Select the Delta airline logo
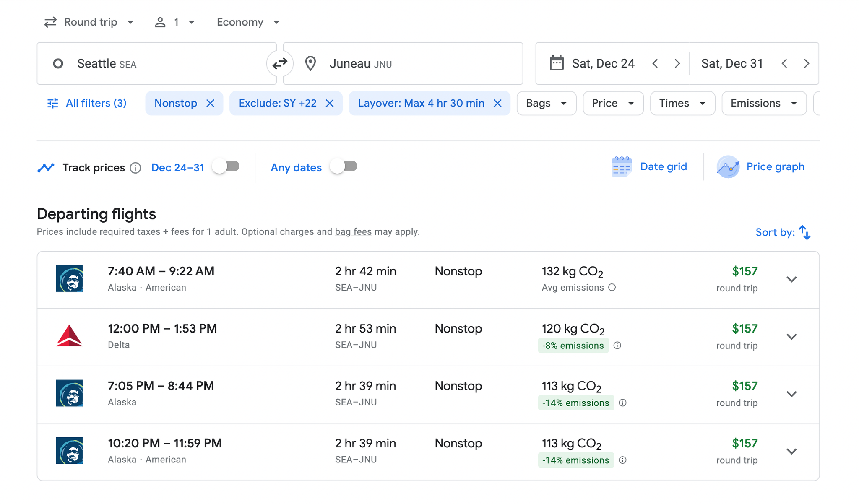This screenshot has width=859, height=504. [69, 335]
